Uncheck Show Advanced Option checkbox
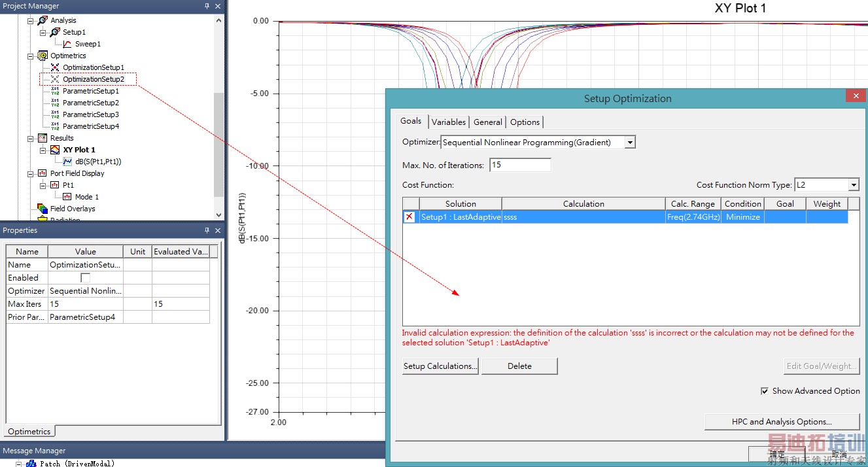 click(x=765, y=391)
